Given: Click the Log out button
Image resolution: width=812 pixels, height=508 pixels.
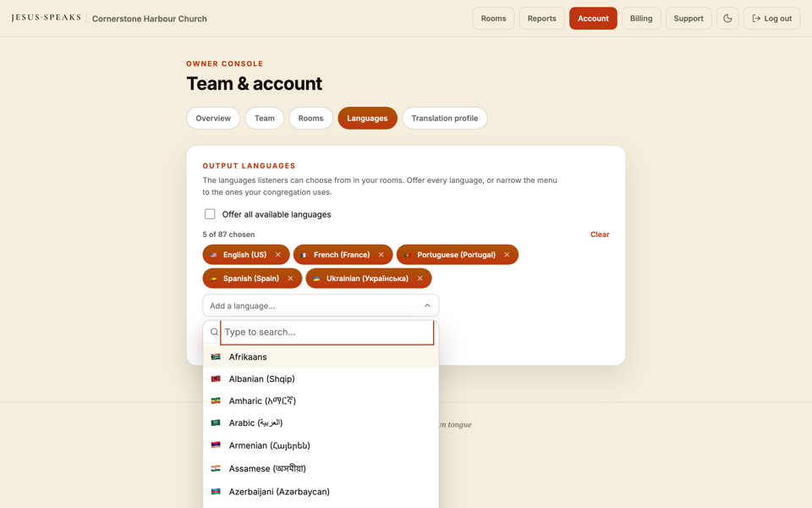Looking at the screenshot, I should (x=771, y=18).
